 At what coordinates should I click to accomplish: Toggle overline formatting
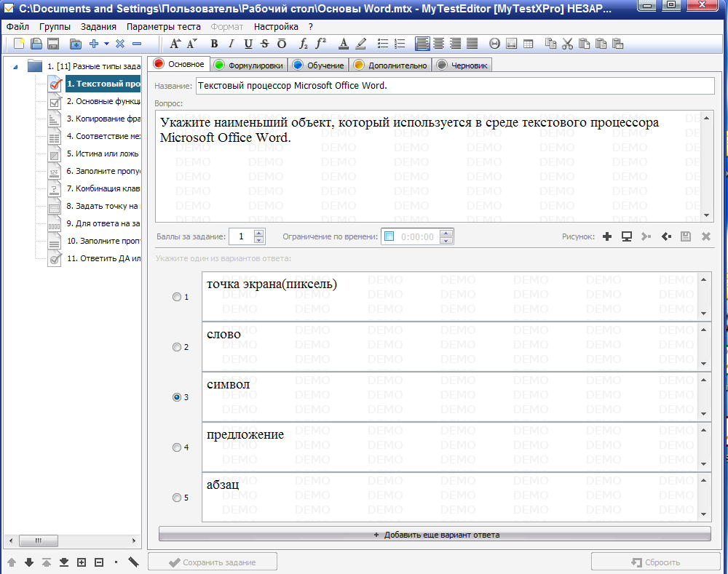click(281, 44)
